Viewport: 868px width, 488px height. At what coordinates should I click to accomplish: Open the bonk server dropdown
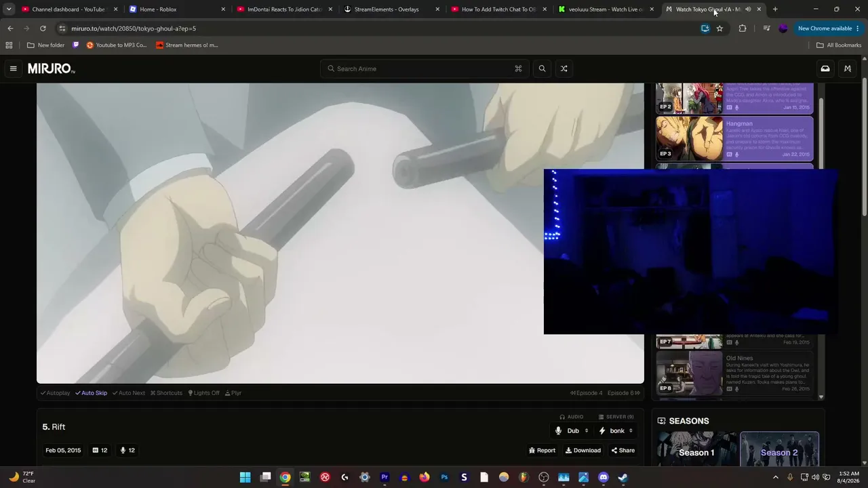[616, 431]
